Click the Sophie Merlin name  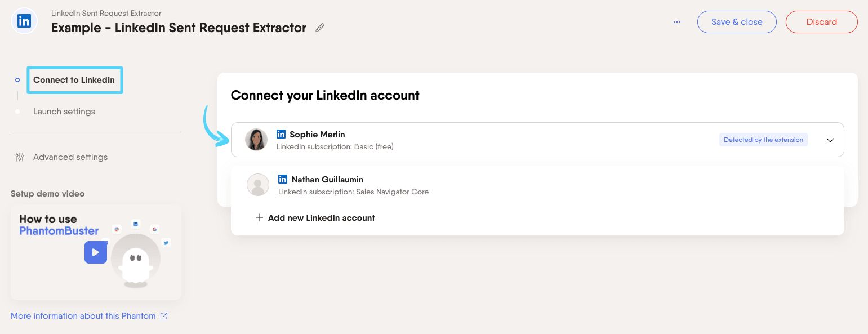(317, 135)
